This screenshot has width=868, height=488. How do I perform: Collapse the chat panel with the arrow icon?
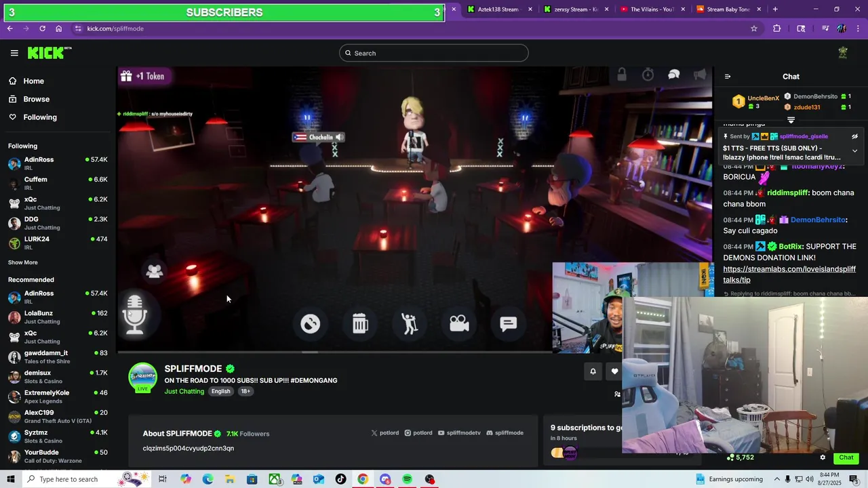tap(728, 77)
